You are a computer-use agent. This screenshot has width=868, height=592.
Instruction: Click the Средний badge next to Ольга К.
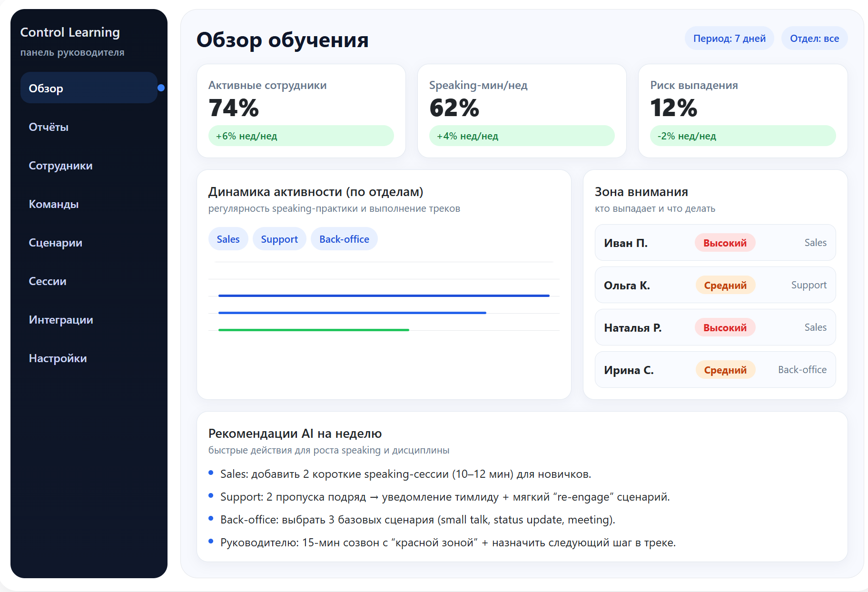tap(725, 285)
